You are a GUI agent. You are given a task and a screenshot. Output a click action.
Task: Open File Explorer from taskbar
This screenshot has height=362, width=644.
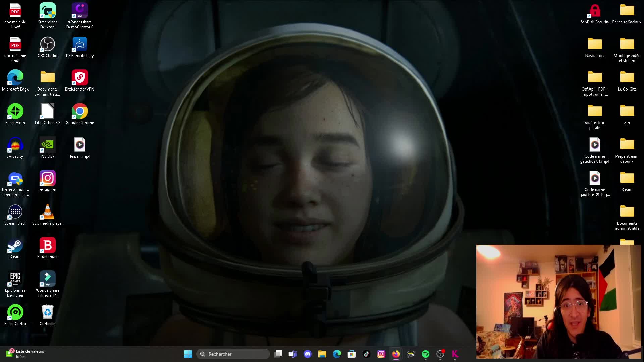click(322, 354)
